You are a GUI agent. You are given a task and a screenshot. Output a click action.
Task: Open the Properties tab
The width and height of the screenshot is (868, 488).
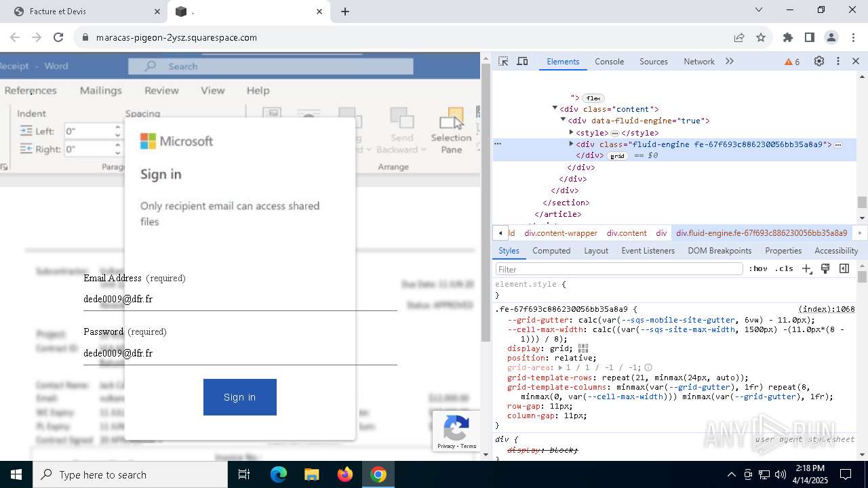783,250
